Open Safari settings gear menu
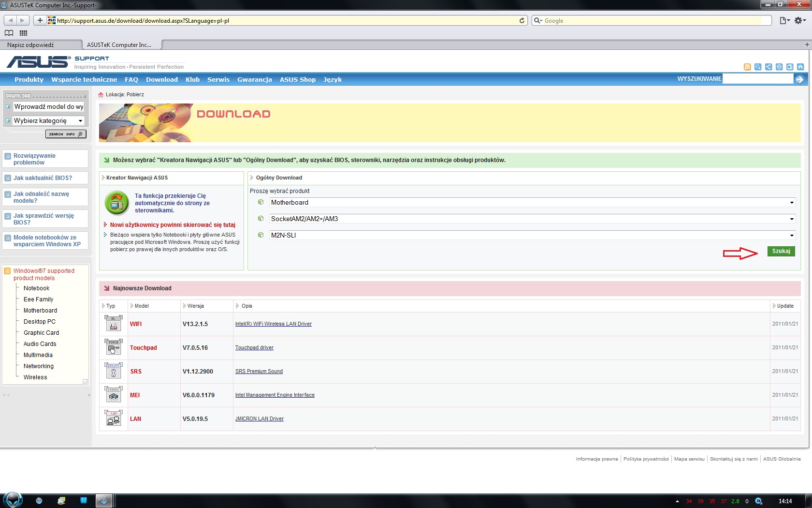This screenshot has height=508, width=812. click(800, 20)
